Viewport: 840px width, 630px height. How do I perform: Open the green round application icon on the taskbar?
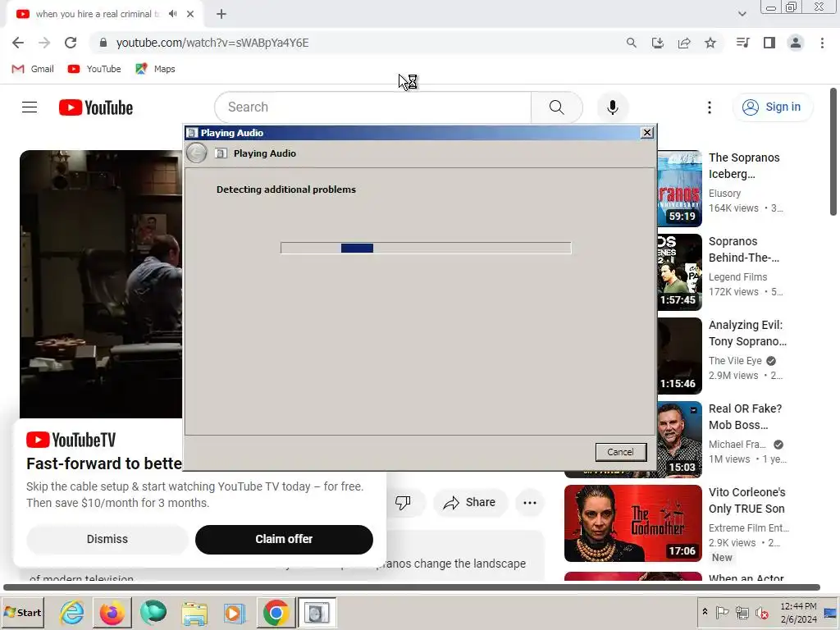pos(153,613)
